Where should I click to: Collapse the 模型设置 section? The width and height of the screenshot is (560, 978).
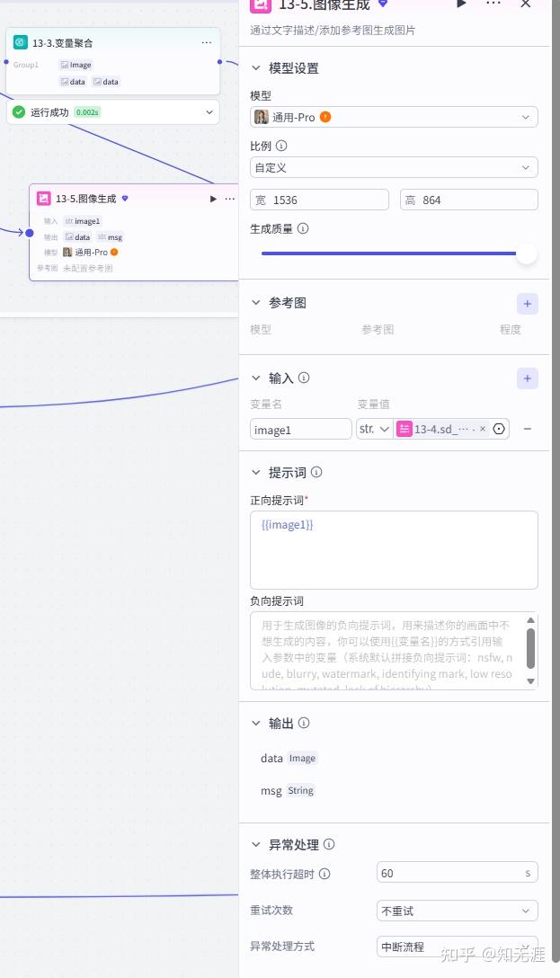tap(255, 68)
